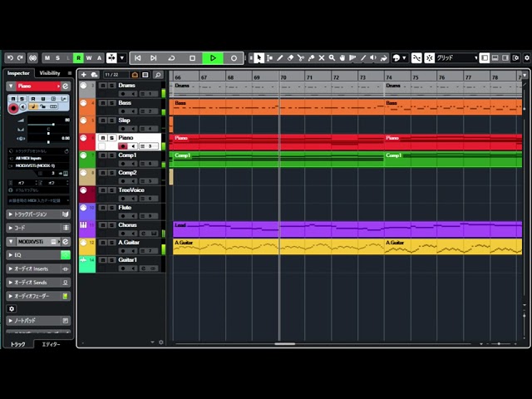Click the Undo arrow in the toolbar

tap(10, 58)
